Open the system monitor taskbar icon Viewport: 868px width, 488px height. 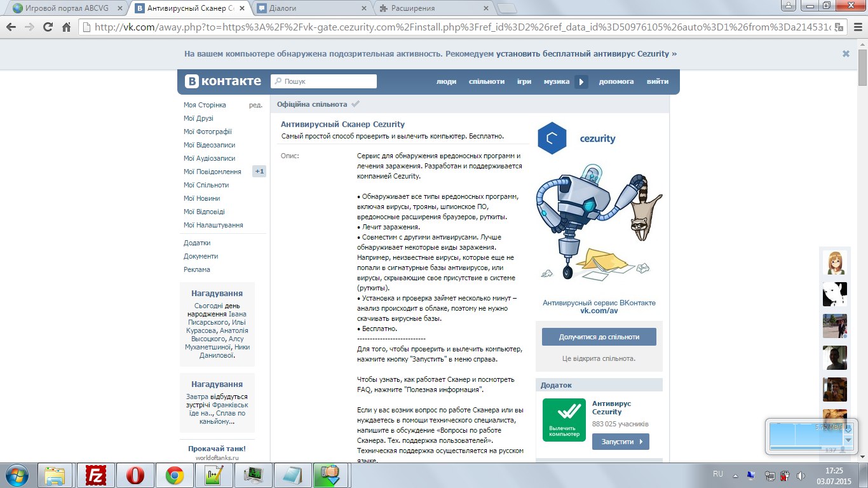click(x=254, y=475)
